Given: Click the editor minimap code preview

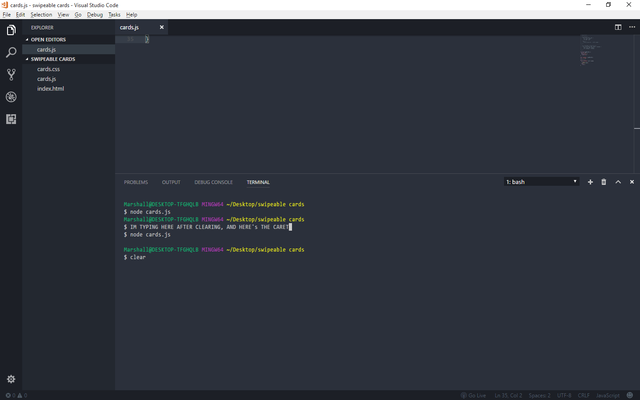Looking at the screenshot, I should click(x=589, y=50).
